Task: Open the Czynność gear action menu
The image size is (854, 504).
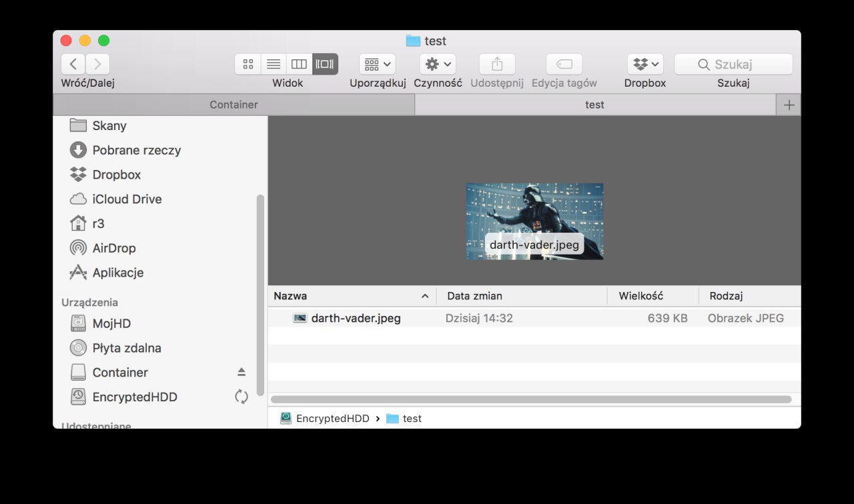Action: (438, 64)
